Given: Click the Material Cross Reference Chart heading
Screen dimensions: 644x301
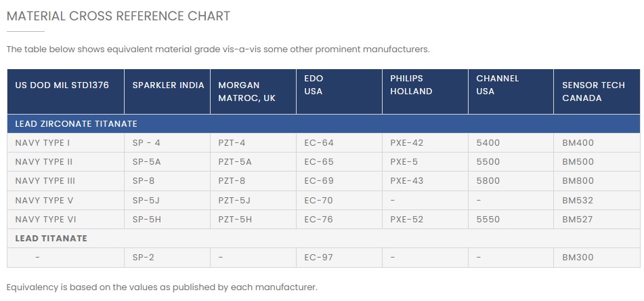Looking at the screenshot, I should tap(118, 16).
